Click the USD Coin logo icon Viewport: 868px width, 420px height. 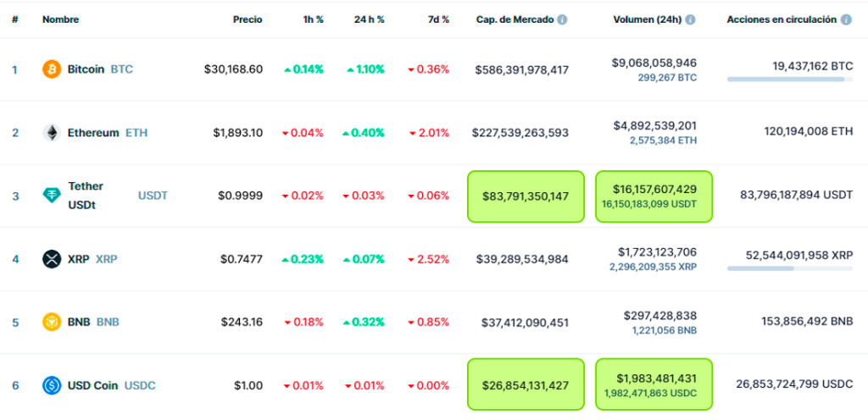(52, 385)
